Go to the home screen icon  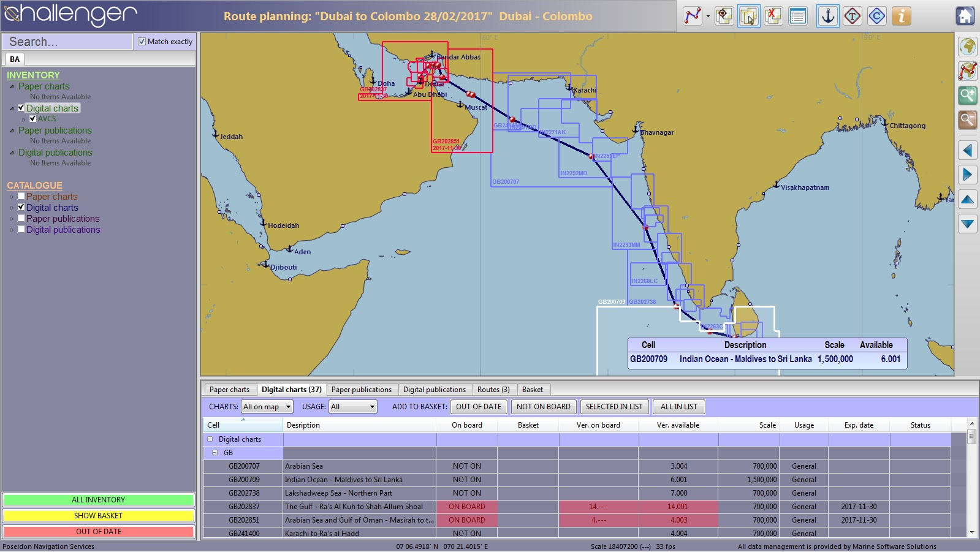tap(965, 16)
